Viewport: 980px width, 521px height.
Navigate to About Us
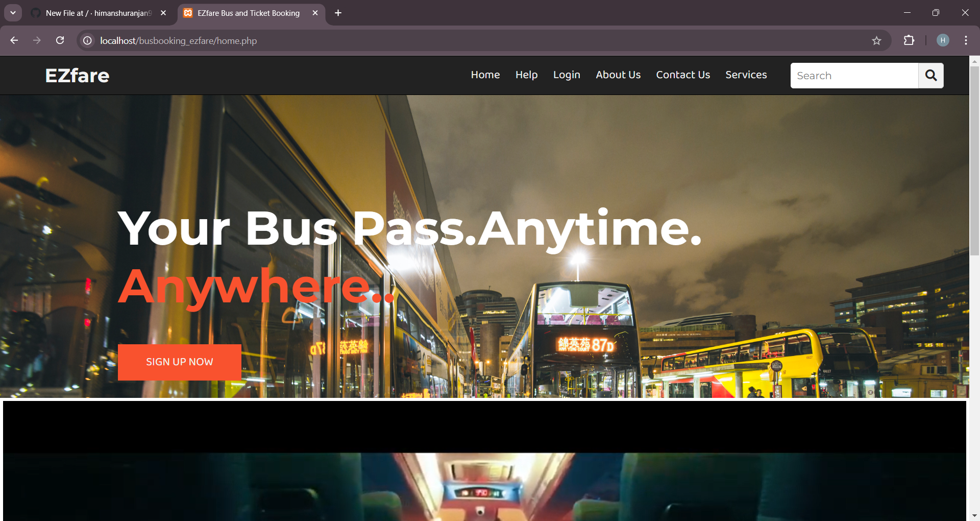(618, 75)
